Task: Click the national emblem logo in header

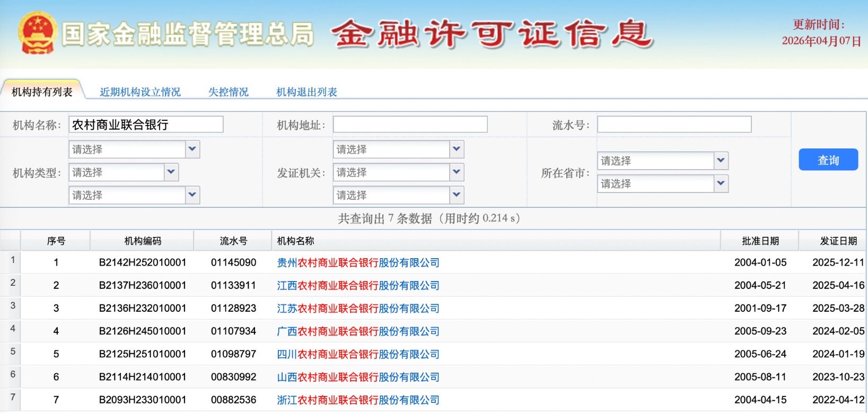Action: click(x=37, y=33)
